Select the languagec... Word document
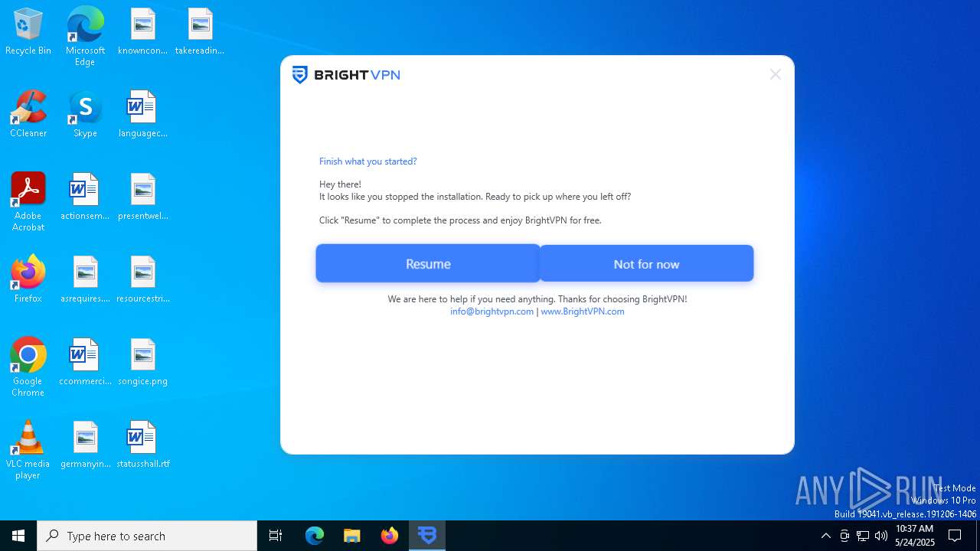This screenshot has width=980, height=551. coord(142,115)
